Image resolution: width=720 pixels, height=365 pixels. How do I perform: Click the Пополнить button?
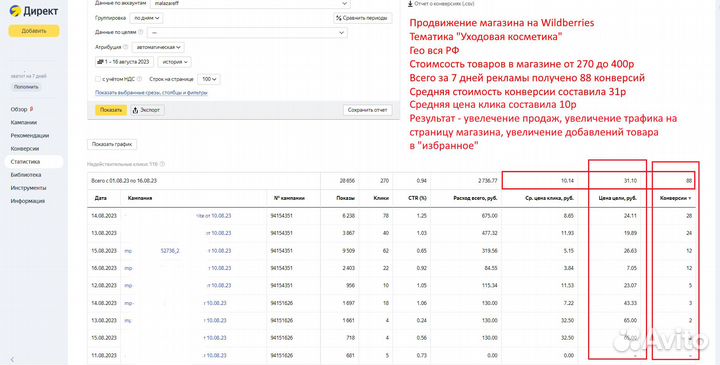(x=26, y=87)
